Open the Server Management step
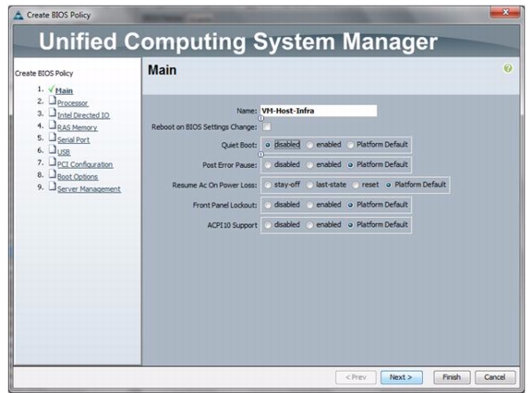Viewport: 532px width, 393px height. point(89,189)
